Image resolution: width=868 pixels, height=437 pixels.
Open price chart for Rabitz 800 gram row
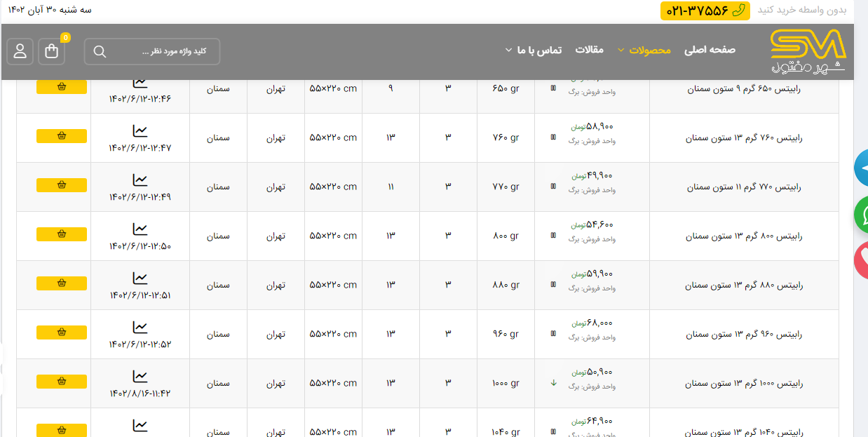[140, 229]
